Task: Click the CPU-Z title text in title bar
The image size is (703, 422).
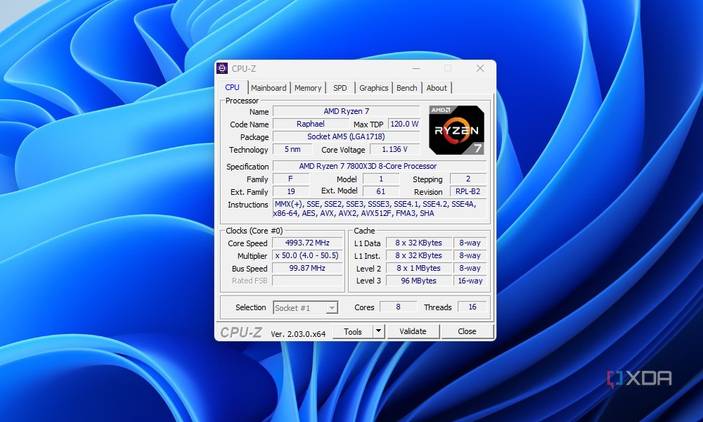Action: (x=244, y=69)
